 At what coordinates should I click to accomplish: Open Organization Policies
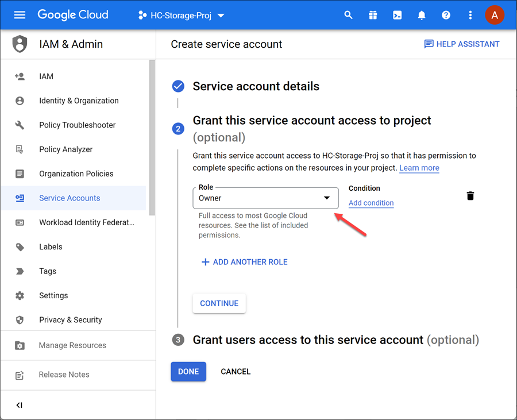pos(74,174)
